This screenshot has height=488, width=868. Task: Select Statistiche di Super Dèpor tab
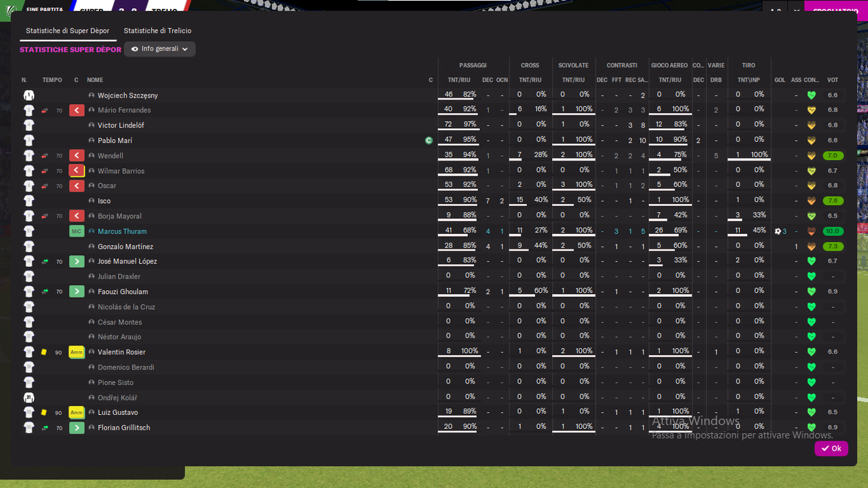click(x=68, y=31)
